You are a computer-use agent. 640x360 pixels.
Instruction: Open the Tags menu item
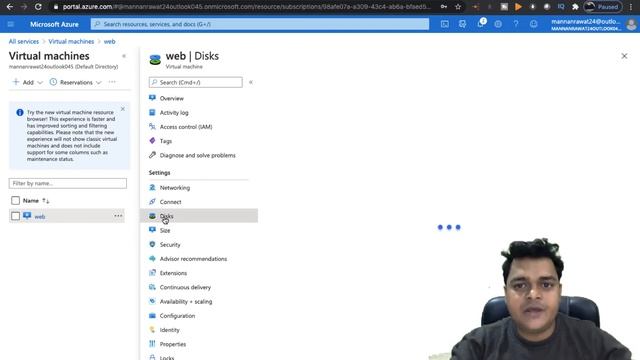coord(165,141)
